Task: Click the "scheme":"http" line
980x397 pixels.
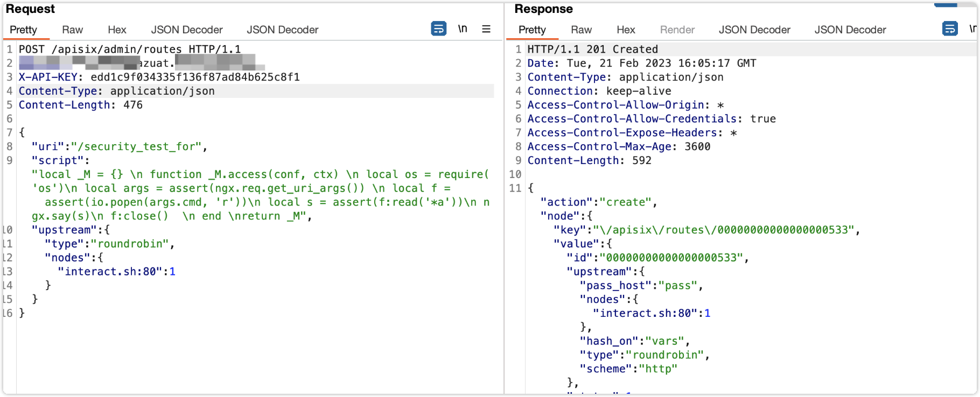Action: [628, 370]
